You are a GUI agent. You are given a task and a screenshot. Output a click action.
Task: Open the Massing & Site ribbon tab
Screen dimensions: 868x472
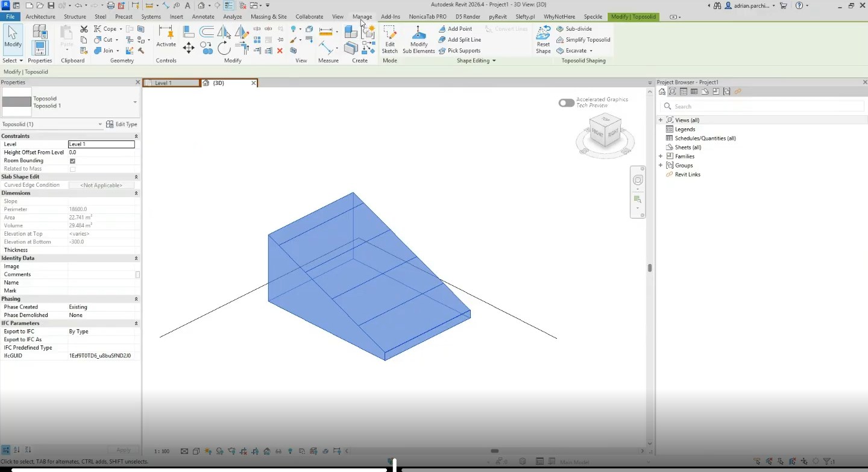pyautogui.click(x=268, y=17)
